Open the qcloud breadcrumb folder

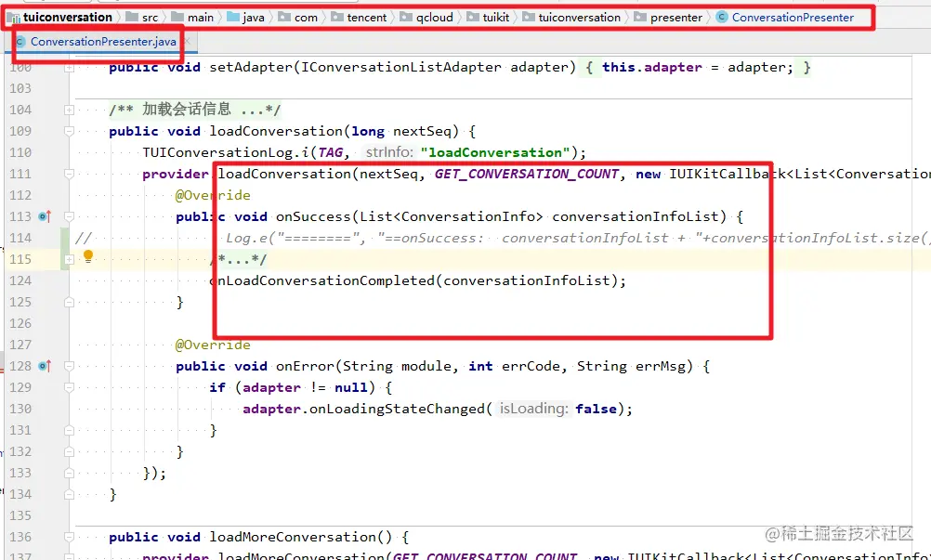426,18
